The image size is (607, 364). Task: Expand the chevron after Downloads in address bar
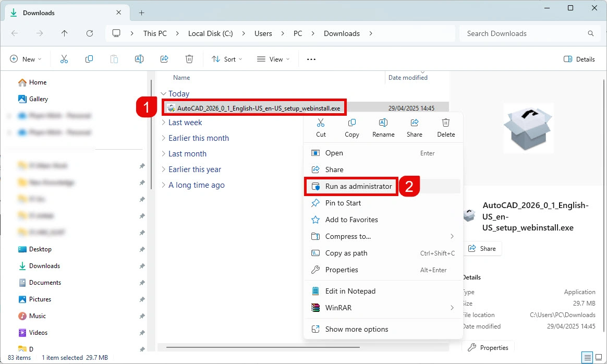[x=371, y=33]
